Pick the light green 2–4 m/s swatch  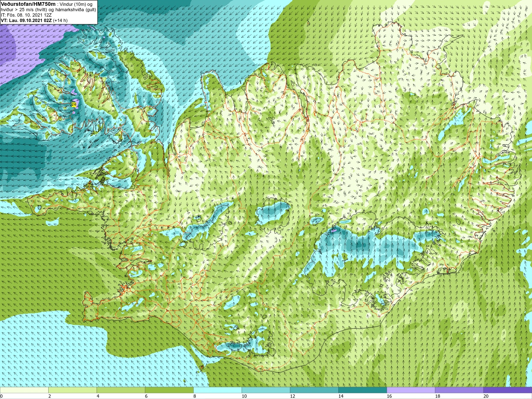tap(72, 390)
